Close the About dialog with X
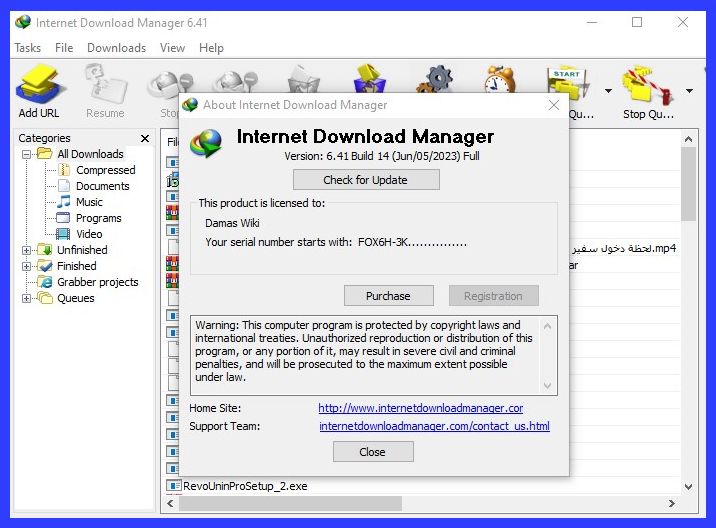716x528 pixels. click(x=553, y=105)
